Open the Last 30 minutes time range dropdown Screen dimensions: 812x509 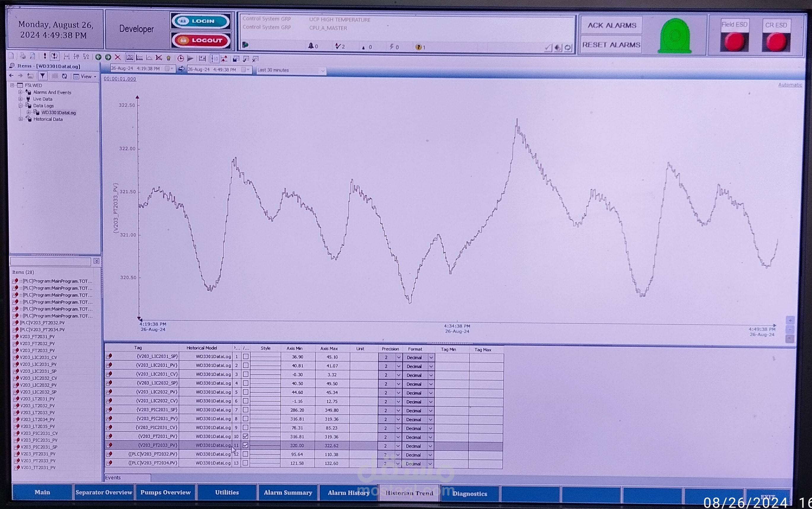322,71
